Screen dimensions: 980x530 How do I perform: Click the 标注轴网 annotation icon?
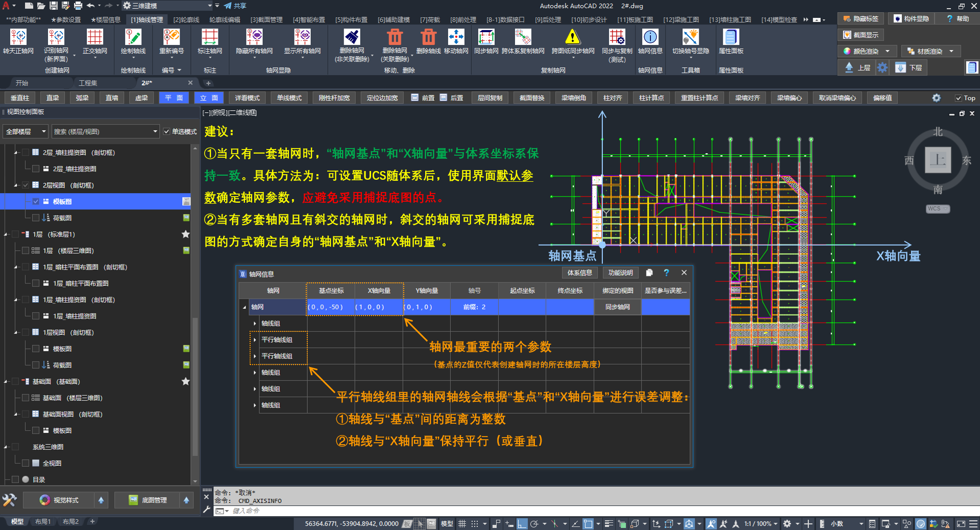pos(210,38)
